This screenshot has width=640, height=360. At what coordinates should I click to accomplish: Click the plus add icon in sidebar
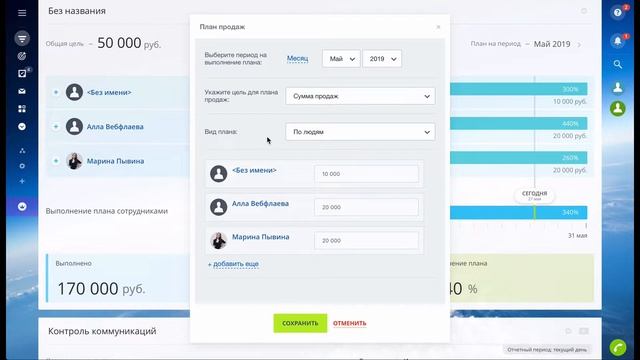click(22, 181)
